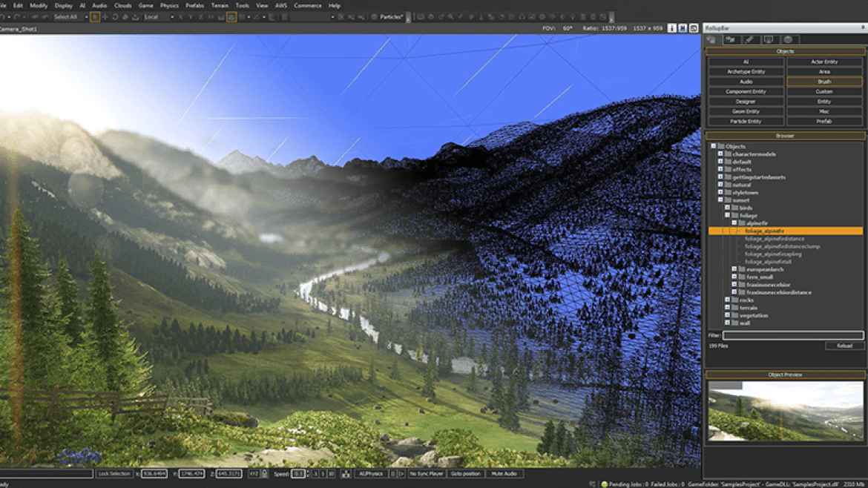
Task: Click the terrain collision icon beside speed
Action: [346, 474]
